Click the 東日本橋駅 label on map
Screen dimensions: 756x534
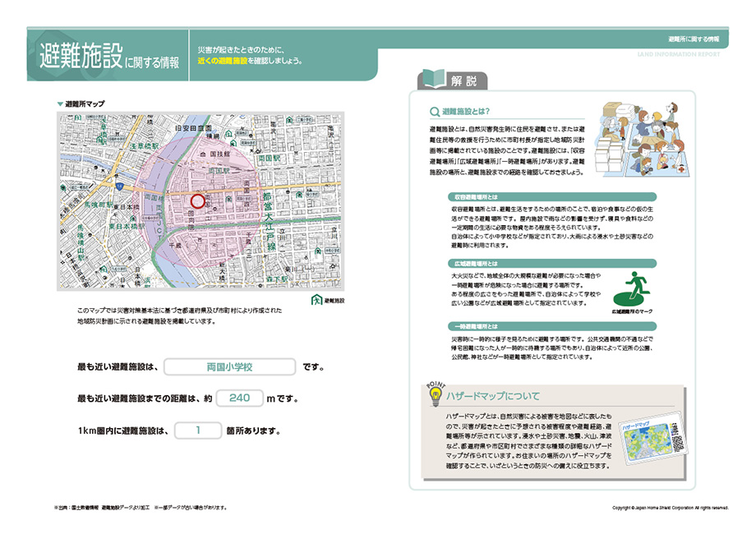click(127, 226)
